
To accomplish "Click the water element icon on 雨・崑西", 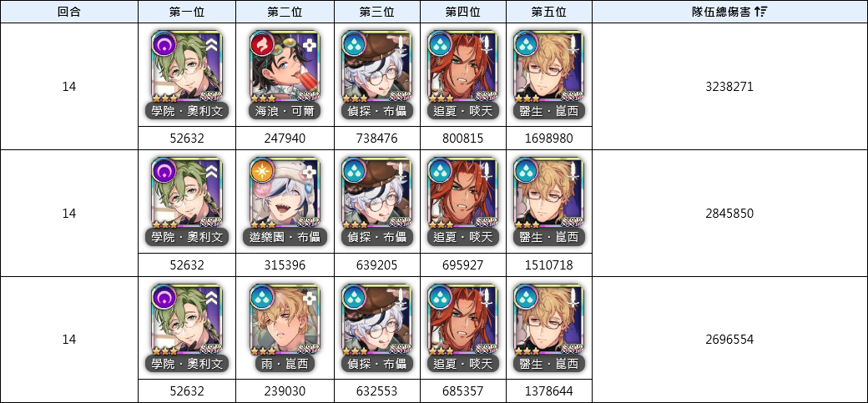I will (x=261, y=297).
